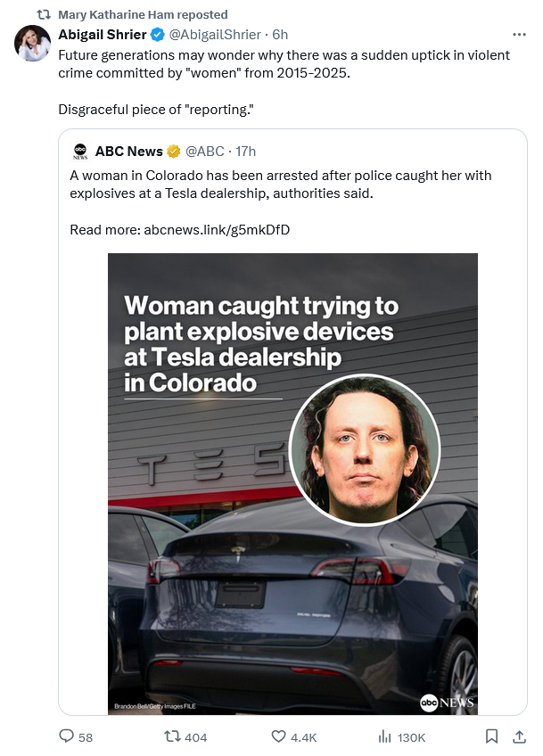Click the Abigail Shrier display name
Viewport: 543px width, 756px height.
pos(102,35)
